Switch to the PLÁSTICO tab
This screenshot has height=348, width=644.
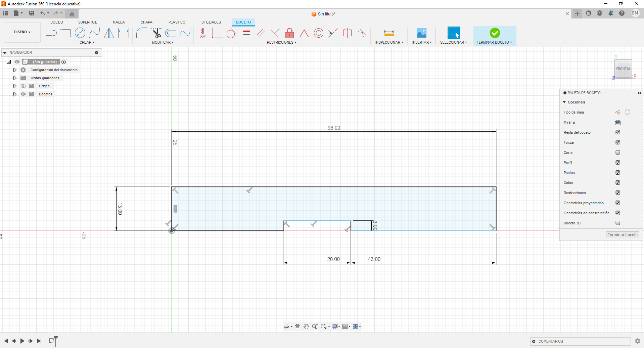[177, 22]
